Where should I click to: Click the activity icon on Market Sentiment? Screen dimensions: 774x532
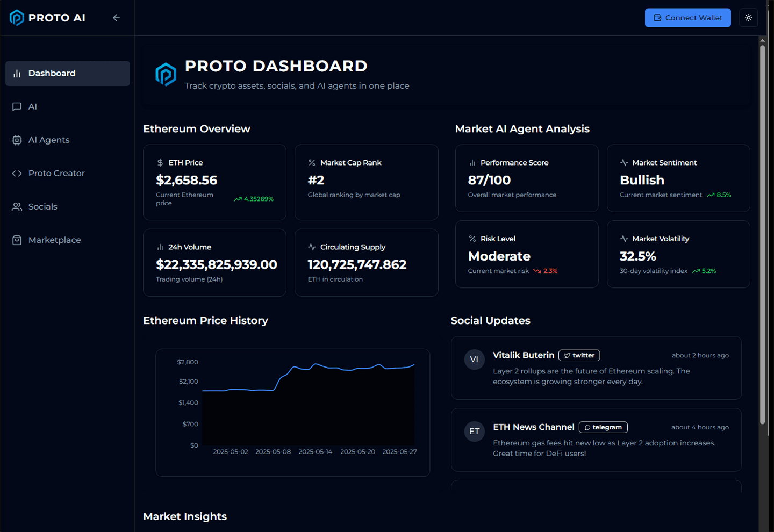coord(623,162)
